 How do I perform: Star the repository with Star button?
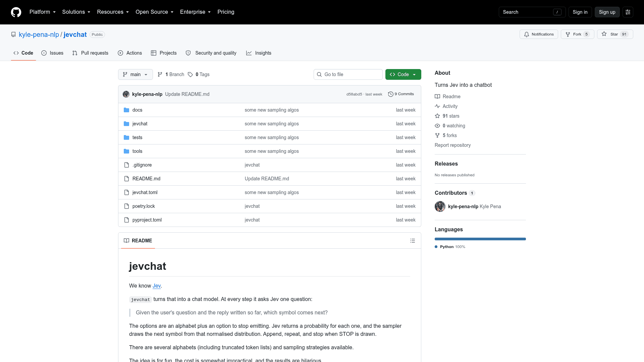[x=615, y=34]
